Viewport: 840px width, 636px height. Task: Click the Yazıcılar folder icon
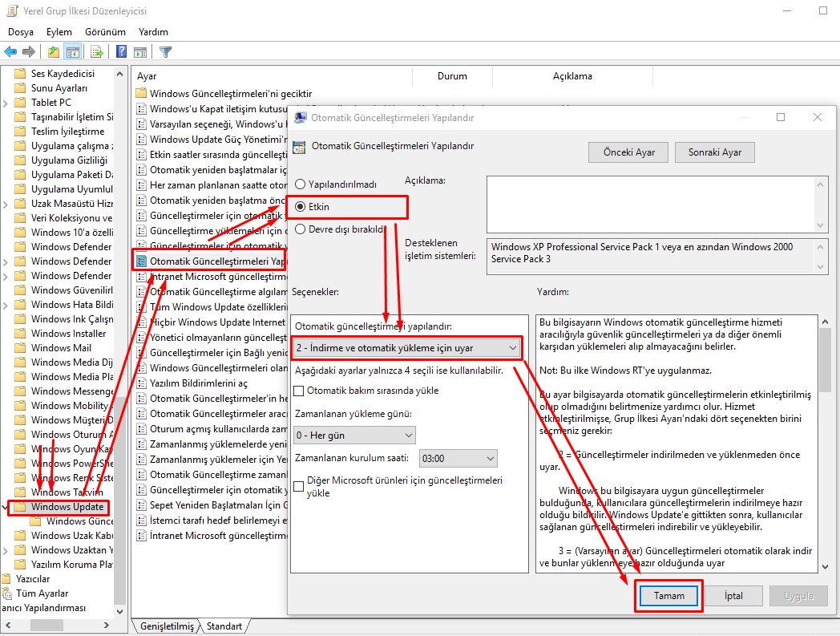click(x=6, y=579)
